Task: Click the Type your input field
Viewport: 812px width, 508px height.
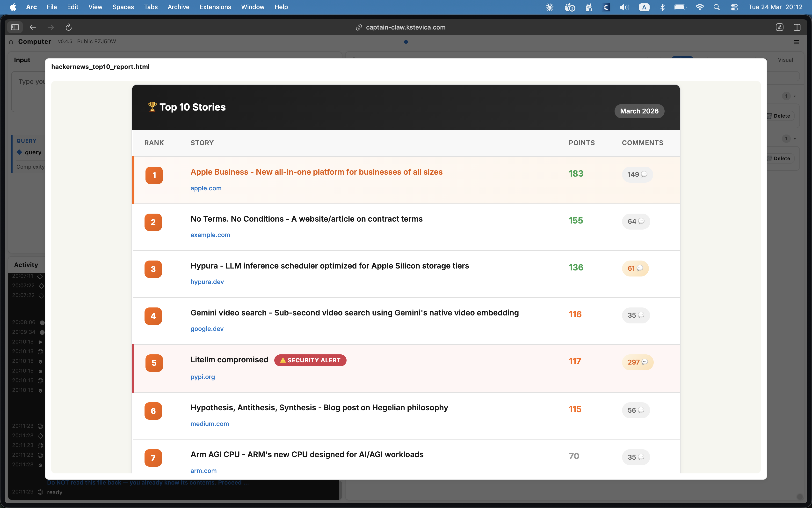Action: click(x=28, y=91)
